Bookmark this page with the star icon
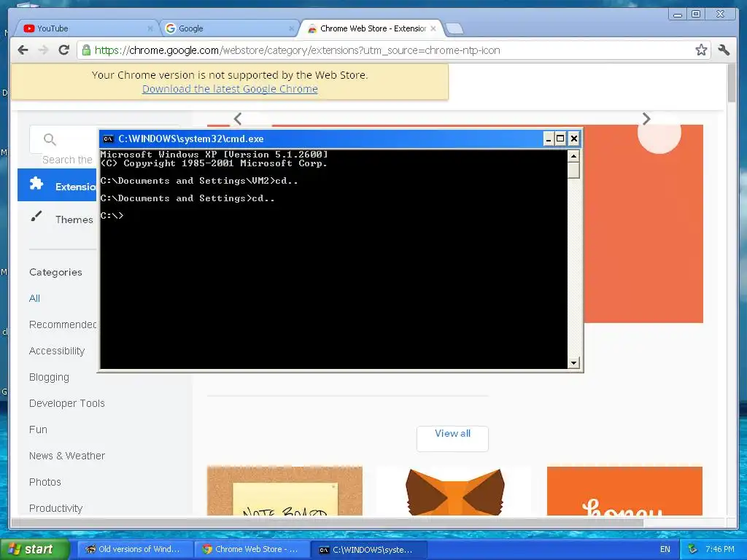 701,50
